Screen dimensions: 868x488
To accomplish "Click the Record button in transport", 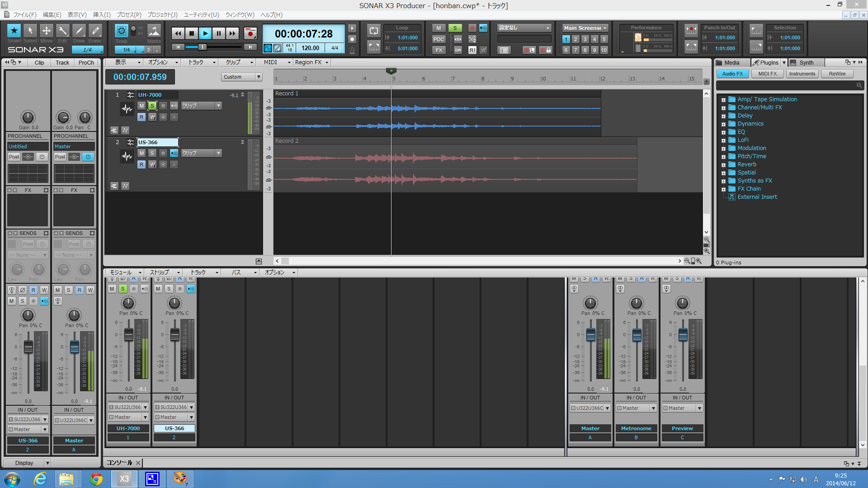I will [x=250, y=33].
